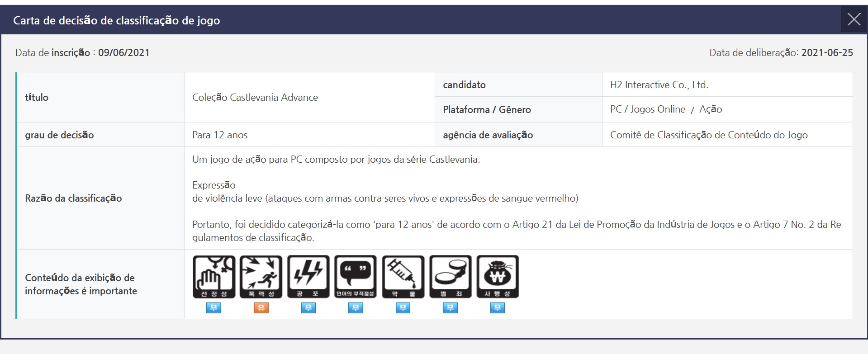Click 'Comitê de Classificação de Conteúdo do Jogo'
Viewport: 868px width, 354px height.
(709, 135)
